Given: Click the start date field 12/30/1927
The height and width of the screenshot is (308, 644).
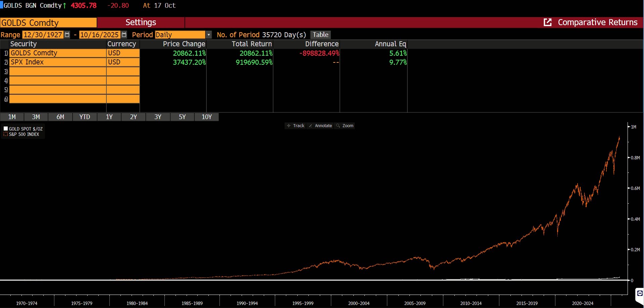Looking at the screenshot, I should [43, 35].
